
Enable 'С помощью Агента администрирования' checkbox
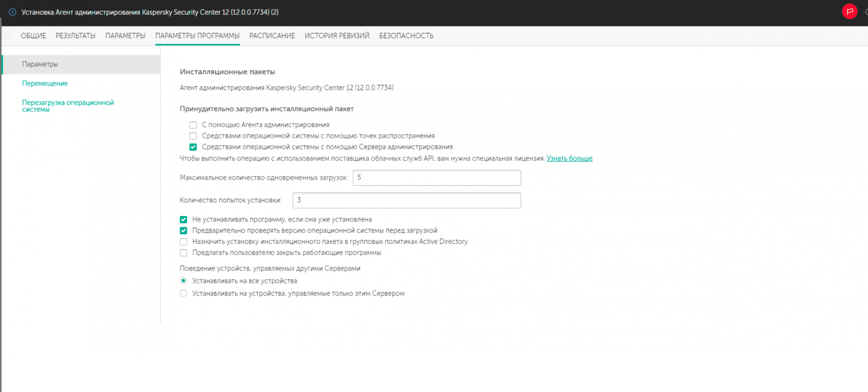click(x=193, y=125)
